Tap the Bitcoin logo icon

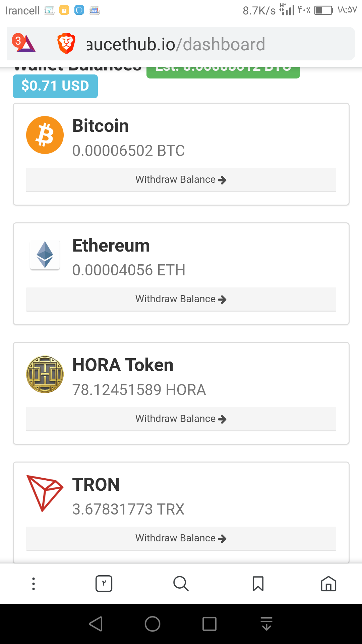coord(45,135)
